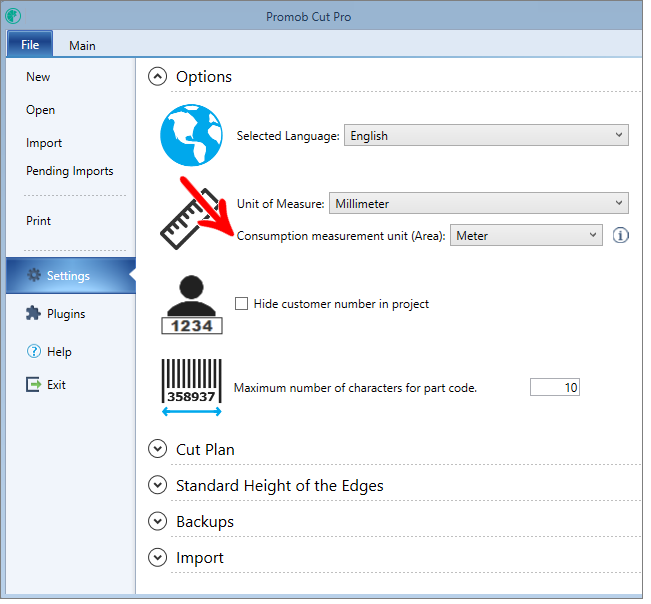Switch to the File tab
Screen dimensions: 651x604
pos(30,45)
